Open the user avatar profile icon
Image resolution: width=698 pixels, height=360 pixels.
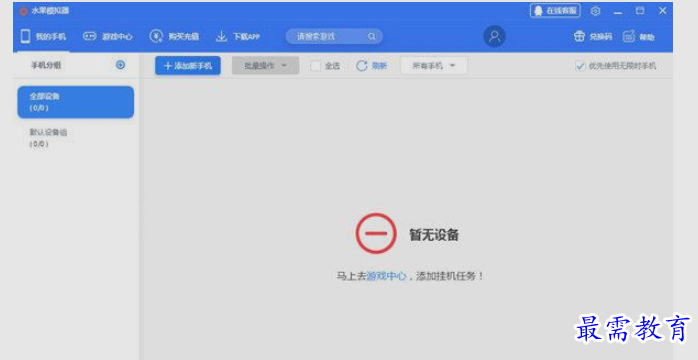(x=495, y=36)
